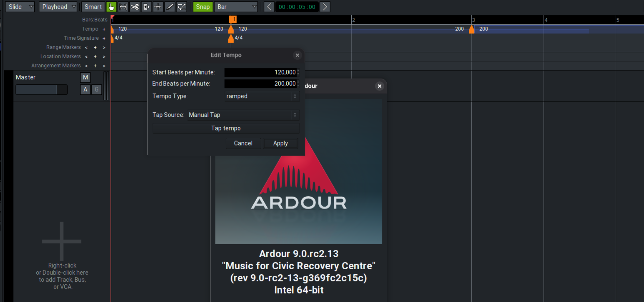Adjust the Master gain slider
644x302 pixels.
(41, 90)
